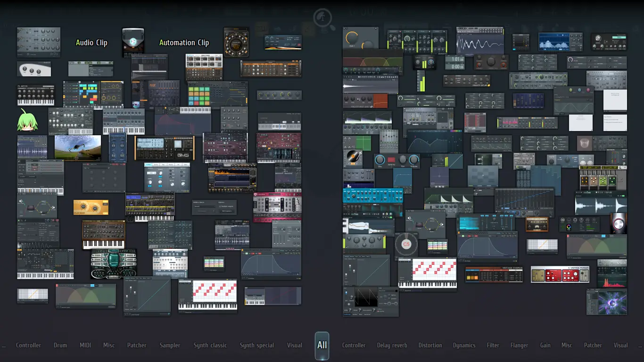
Task: Open the blue spectrum bars effect thumbnail
Action: click(x=561, y=42)
